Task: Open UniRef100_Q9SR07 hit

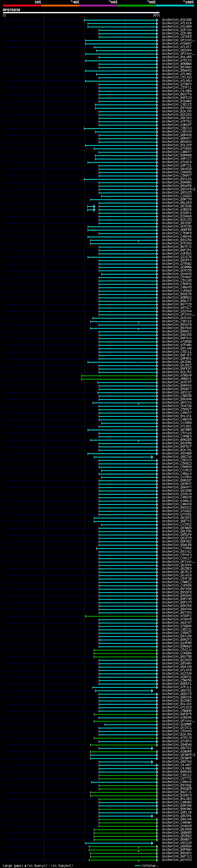Action: tap(176, 484)
